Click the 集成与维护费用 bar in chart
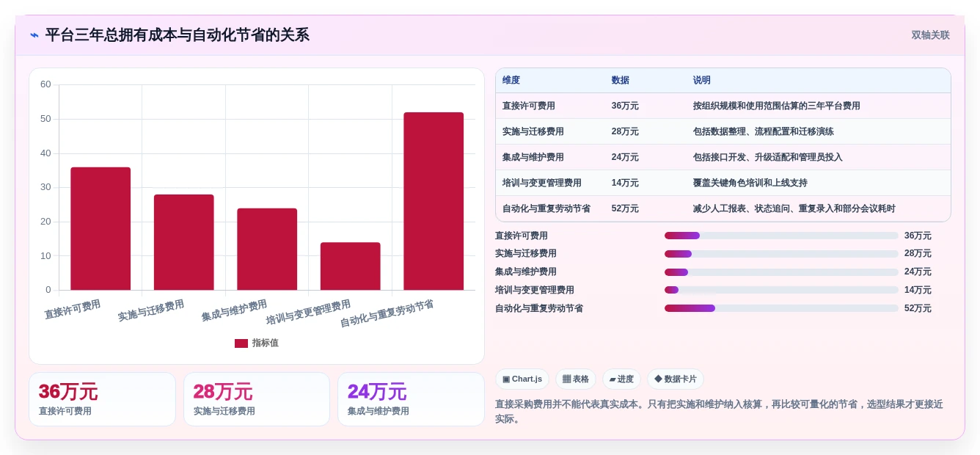Viewport: 980px width, 455px height. (x=267, y=249)
